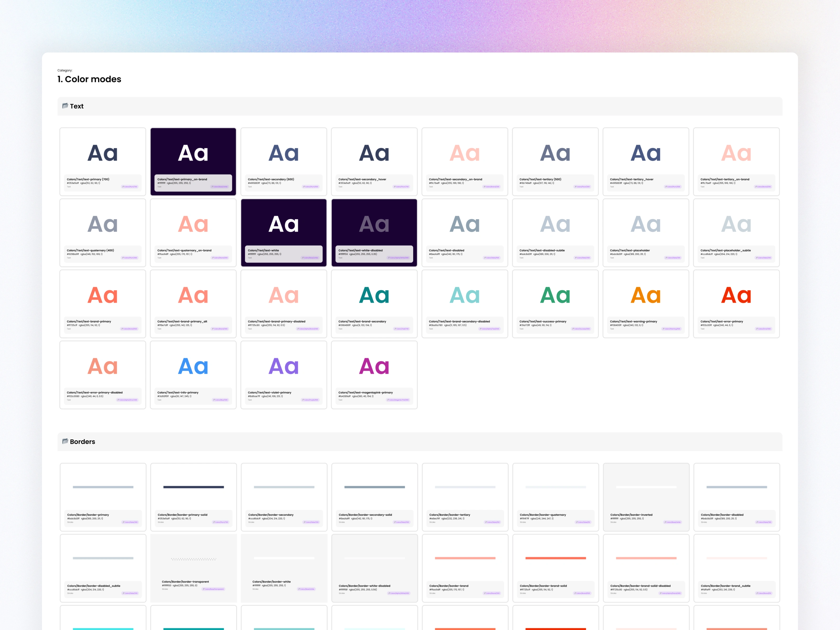840x630 pixels.
Task: Click the Colors/Error/600 link tag
Action: [763, 329]
